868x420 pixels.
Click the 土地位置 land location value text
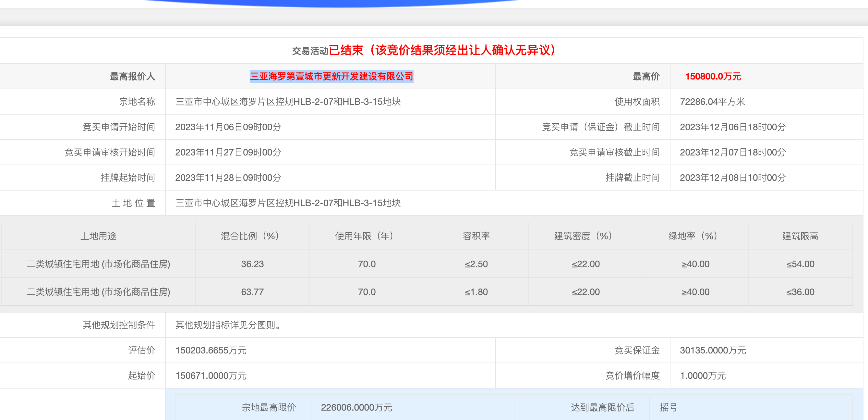coord(288,203)
